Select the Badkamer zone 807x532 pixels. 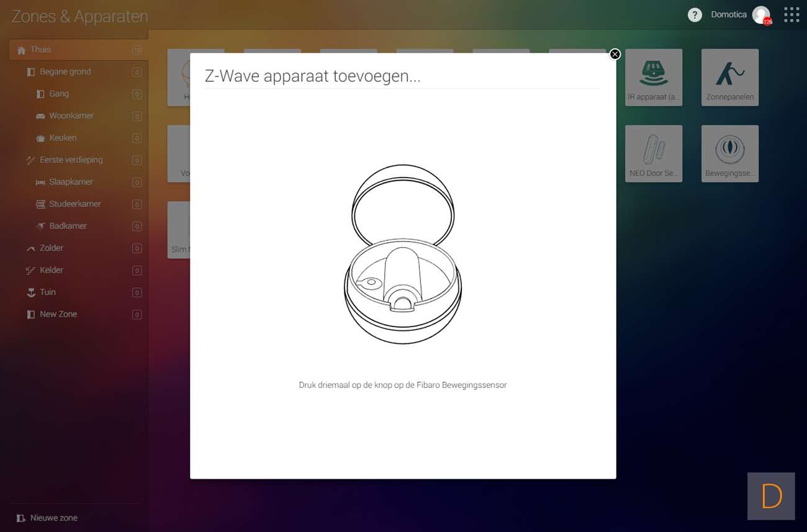(x=83, y=226)
